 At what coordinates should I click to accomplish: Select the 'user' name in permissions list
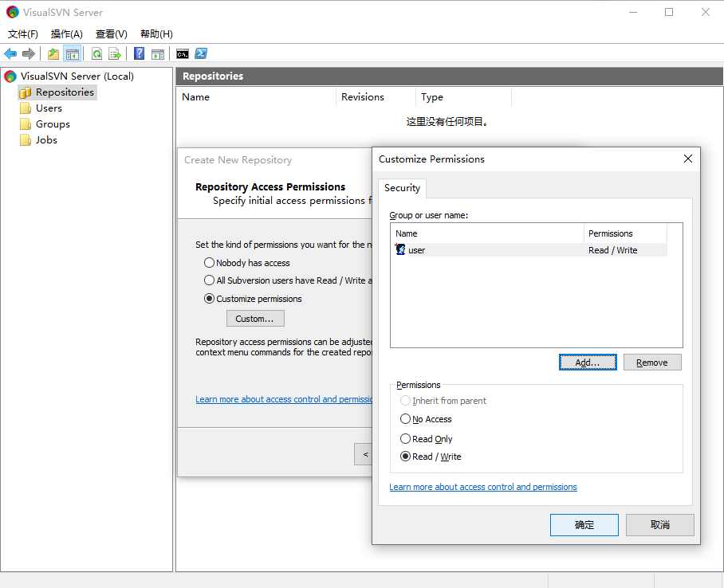click(x=416, y=250)
